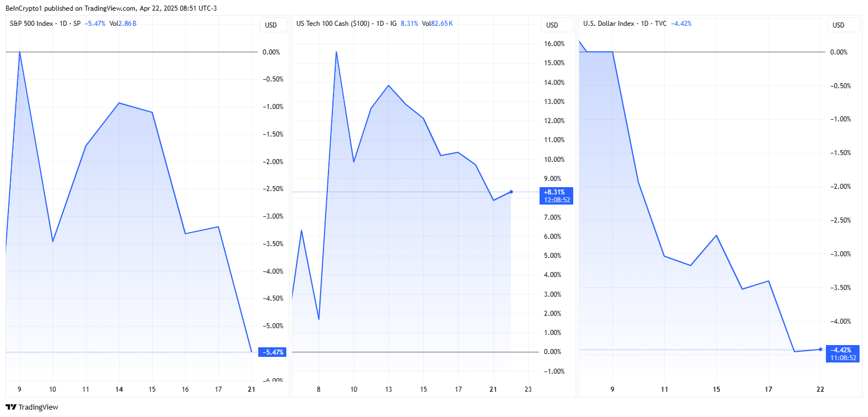Click the S&P 500 volume 2.86 B value
868x417 pixels.
(x=129, y=24)
